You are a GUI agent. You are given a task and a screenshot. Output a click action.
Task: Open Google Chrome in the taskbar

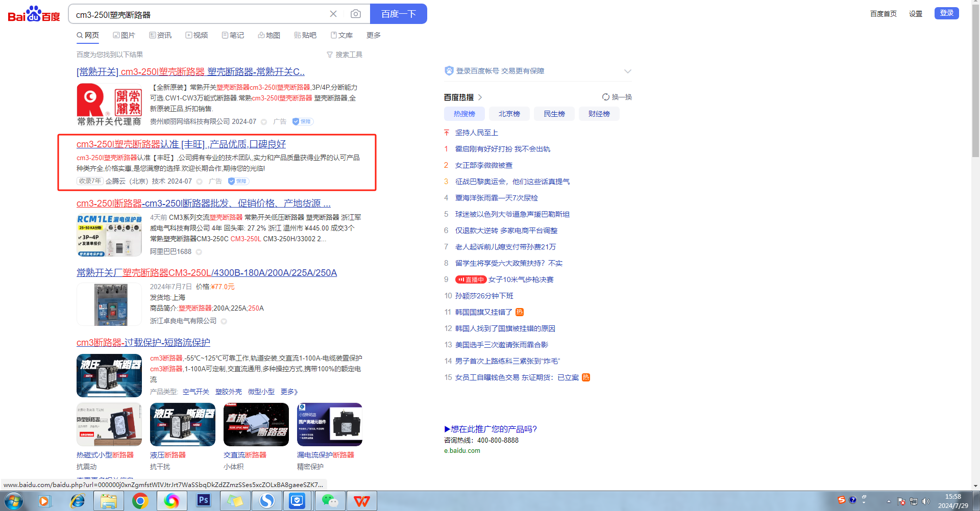[x=140, y=501]
